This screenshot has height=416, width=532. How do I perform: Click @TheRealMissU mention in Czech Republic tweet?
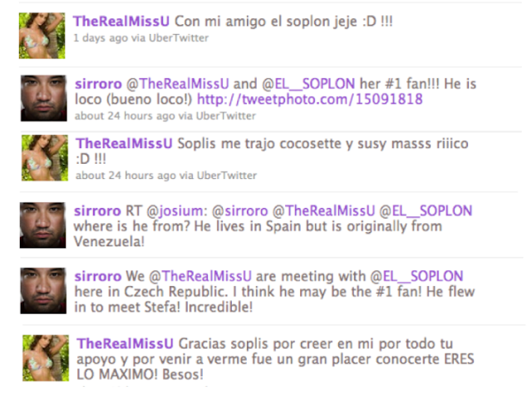click(200, 276)
